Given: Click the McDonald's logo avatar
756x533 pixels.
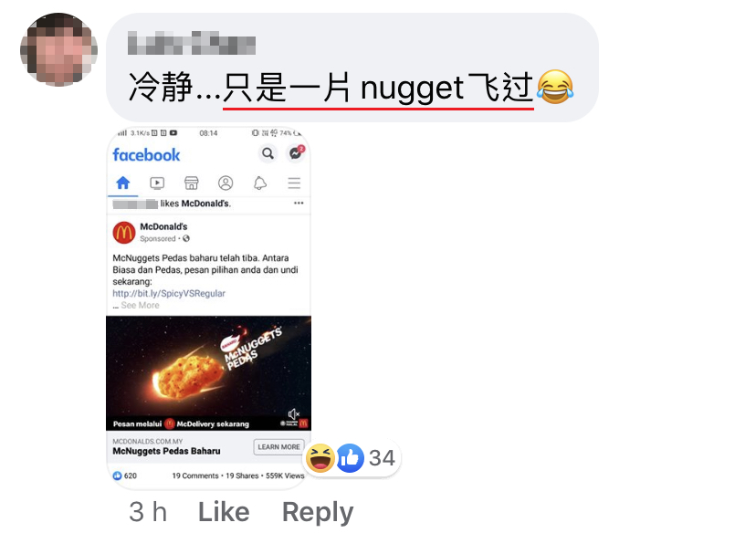Looking at the screenshot, I should pyautogui.click(x=124, y=233).
